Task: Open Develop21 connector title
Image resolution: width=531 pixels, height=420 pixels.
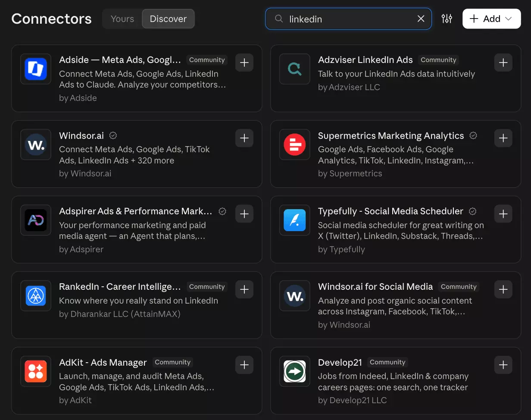Action: pyautogui.click(x=340, y=363)
